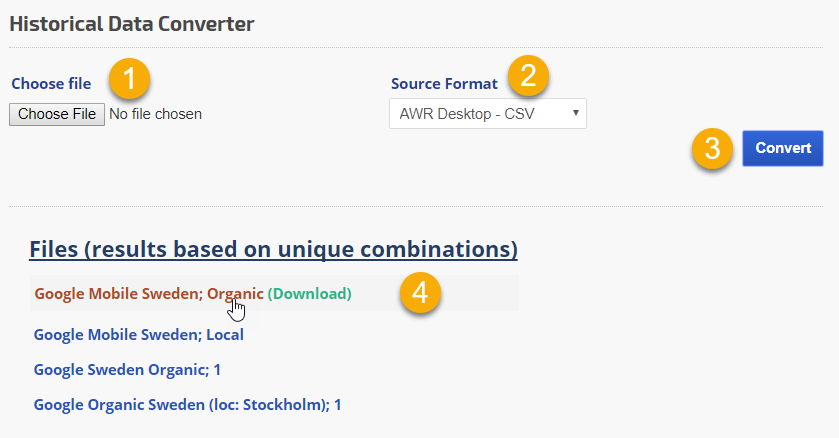Open Google Organic Sweden Stockholm result
The image size is (839, 438).
tap(187, 404)
